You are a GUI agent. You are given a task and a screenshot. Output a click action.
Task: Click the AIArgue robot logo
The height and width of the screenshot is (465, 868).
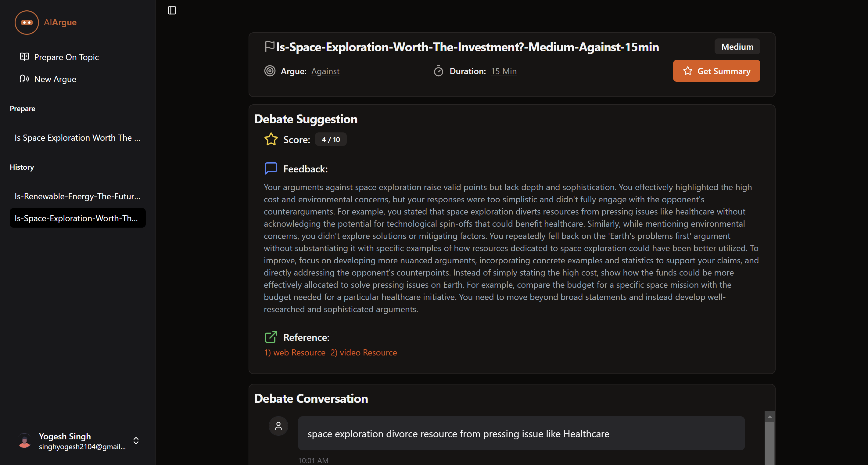pos(27,23)
